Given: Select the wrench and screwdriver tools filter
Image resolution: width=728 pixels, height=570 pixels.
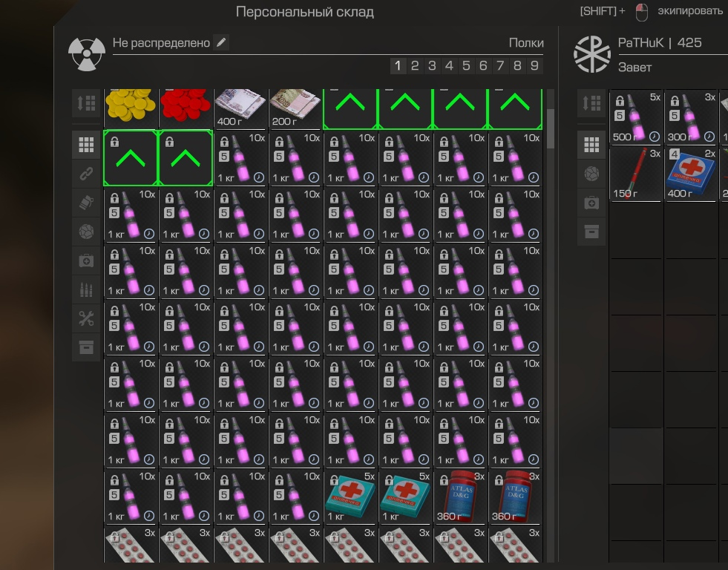Looking at the screenshot, I should click(86, 318).
